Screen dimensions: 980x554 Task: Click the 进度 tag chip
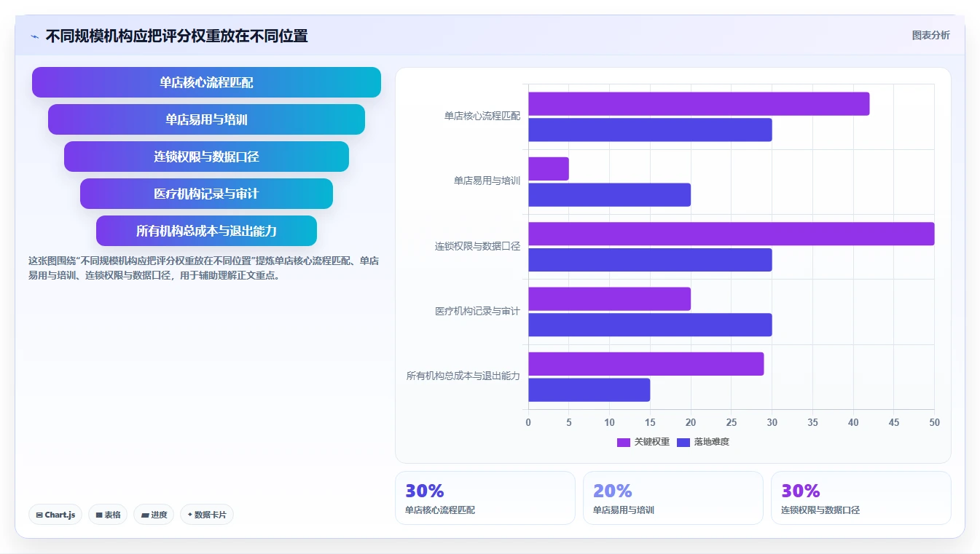coord(154,515)
